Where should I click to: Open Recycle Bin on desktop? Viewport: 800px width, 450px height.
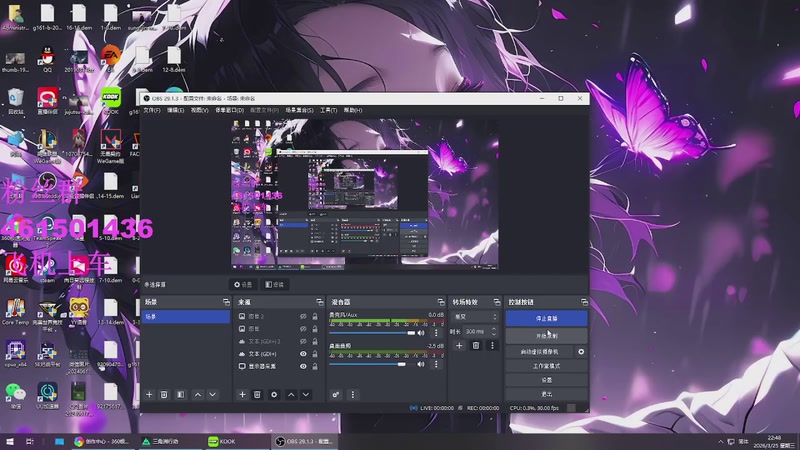15,101
